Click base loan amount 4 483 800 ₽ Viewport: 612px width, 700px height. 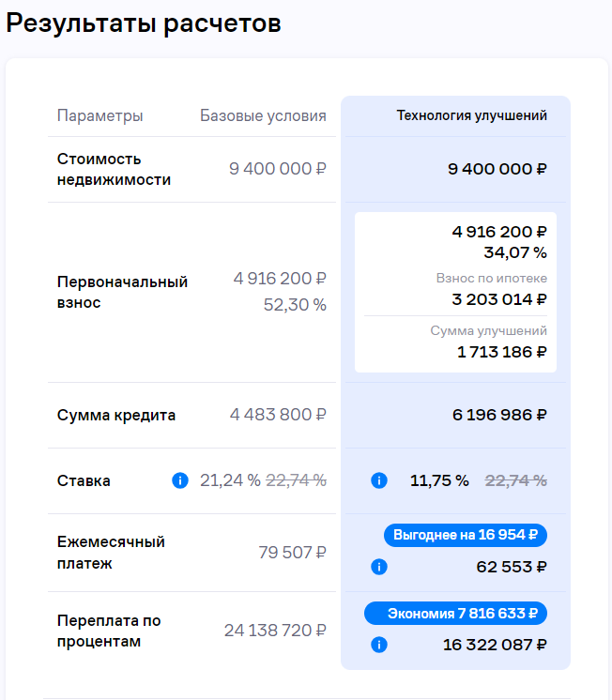coord(278,415)
